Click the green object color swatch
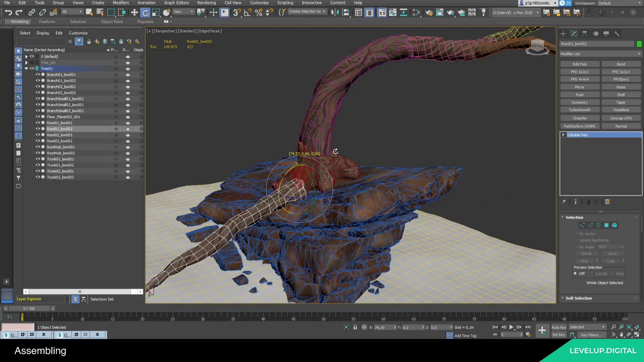This screenshot has height=362, width=644. (639, 44)
